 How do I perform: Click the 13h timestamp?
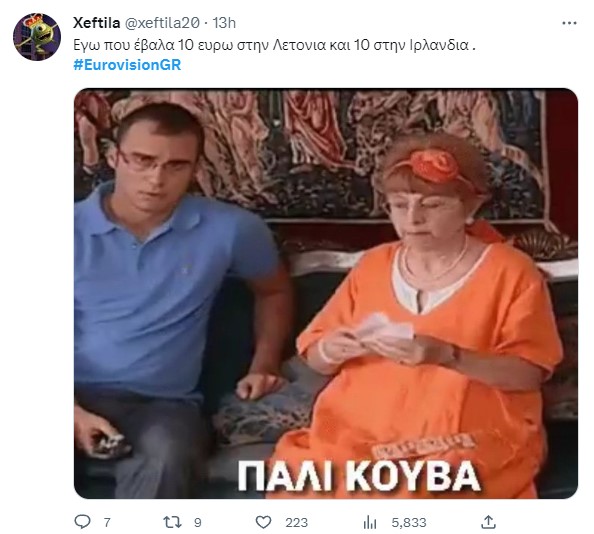pos(224,23)
